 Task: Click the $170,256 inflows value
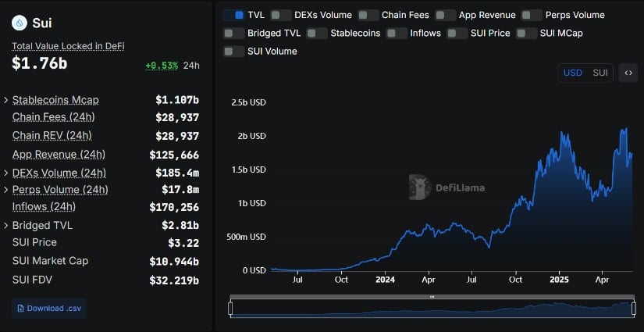174,207
